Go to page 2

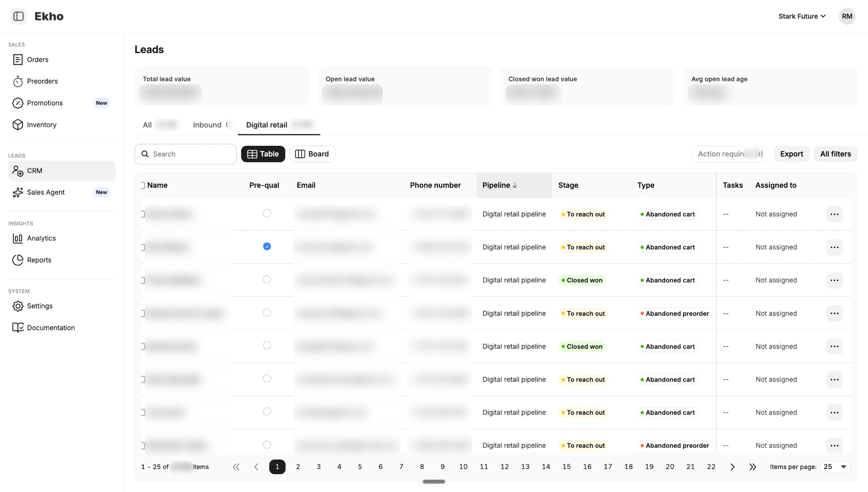298,467
